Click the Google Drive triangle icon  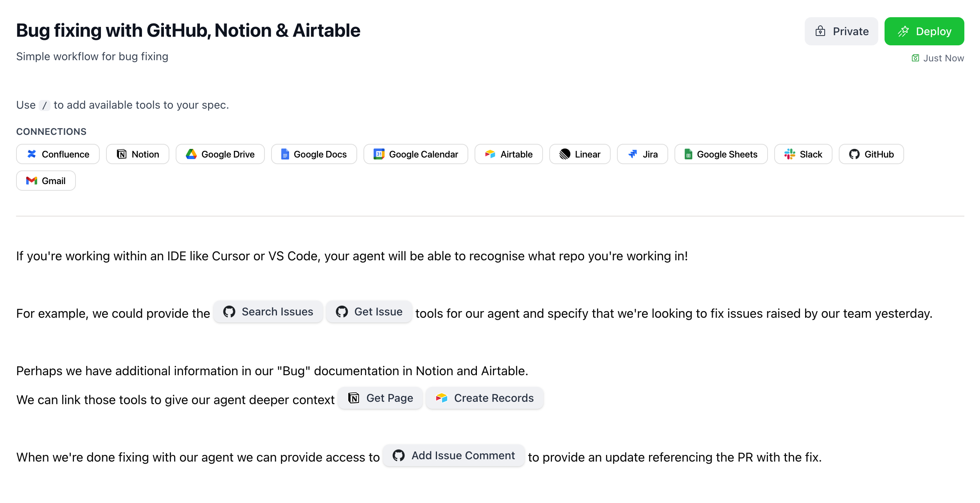191,154
